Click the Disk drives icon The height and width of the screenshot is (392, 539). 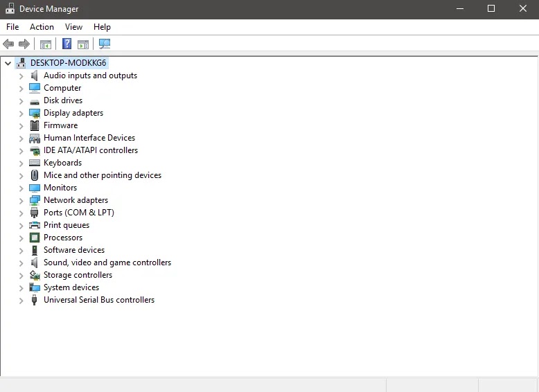(x=35, y=102)
